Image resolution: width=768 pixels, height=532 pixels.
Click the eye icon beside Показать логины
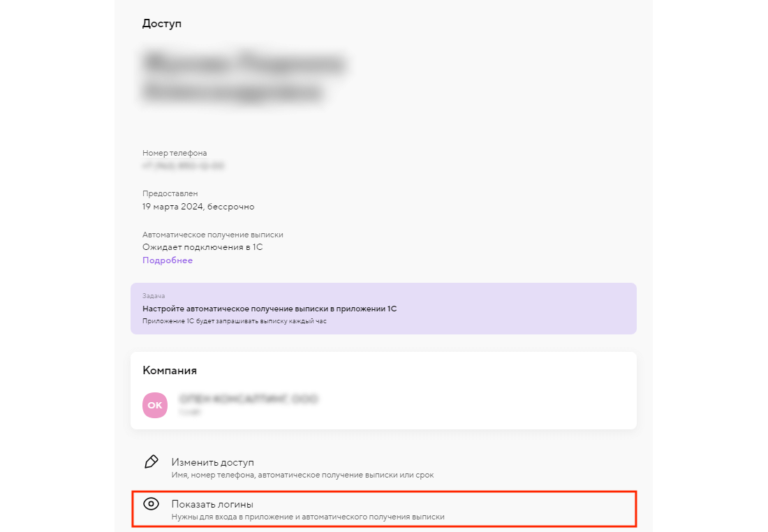(x=151, y=503)
